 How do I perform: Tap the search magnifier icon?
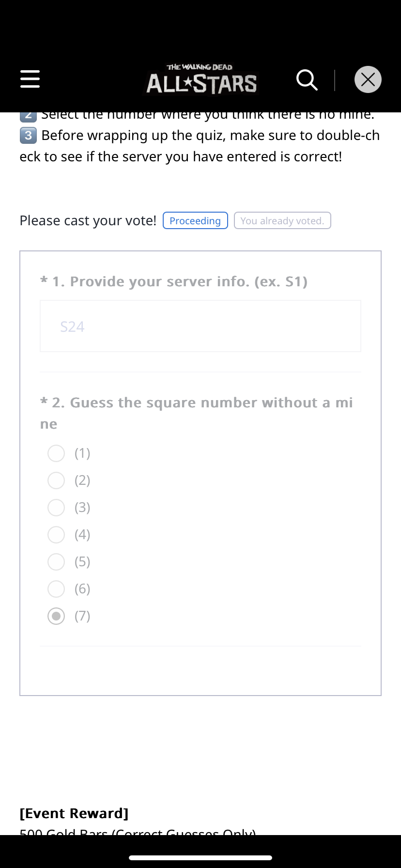click(307, 80)
